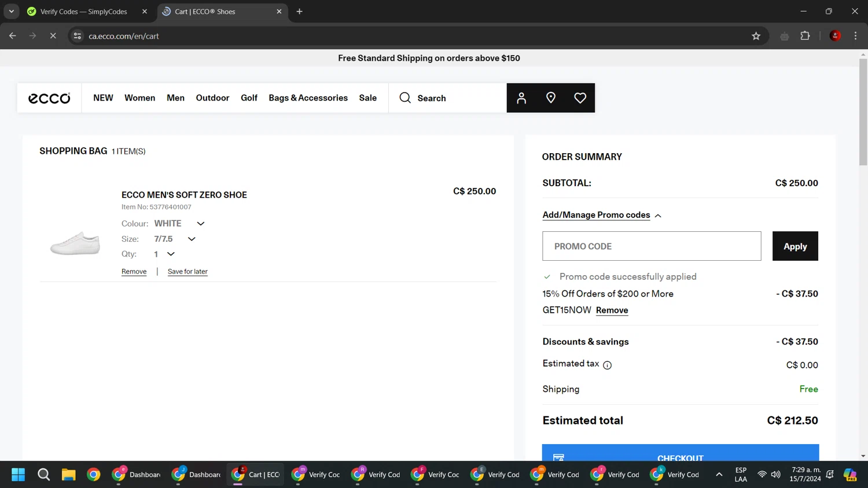The image size is (868, 488).
Task: Click the ECCO logo
Action: click(49, 98)
